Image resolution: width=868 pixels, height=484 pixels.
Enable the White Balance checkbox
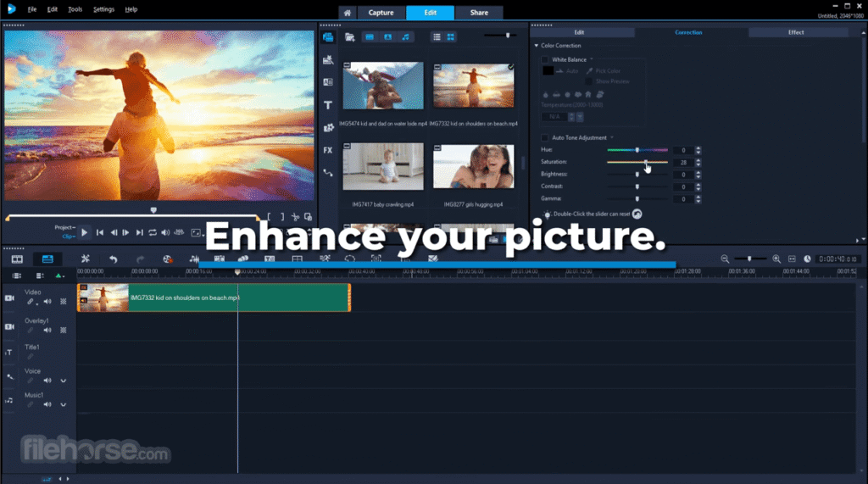(x=545, y=60)
